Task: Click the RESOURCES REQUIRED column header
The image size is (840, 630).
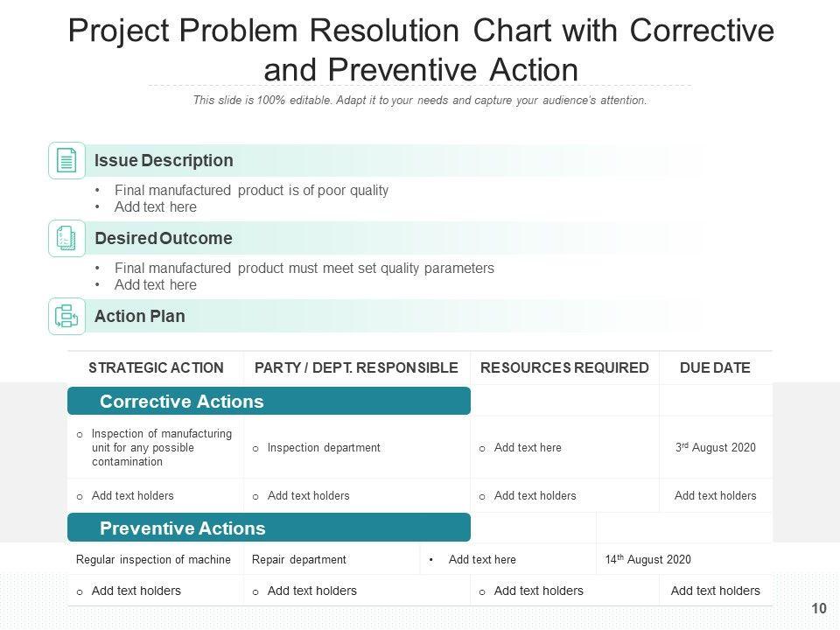Action: [x=564, y=368]
